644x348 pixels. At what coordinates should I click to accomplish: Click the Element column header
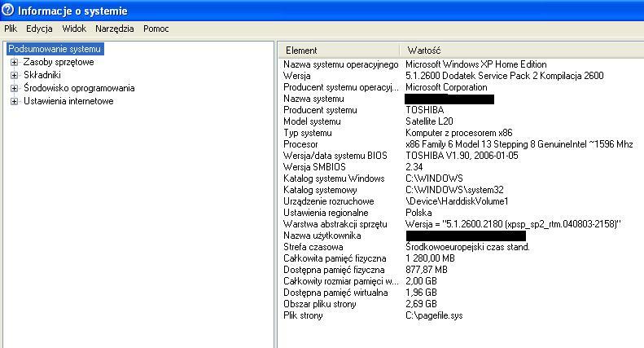coord(301,50)
